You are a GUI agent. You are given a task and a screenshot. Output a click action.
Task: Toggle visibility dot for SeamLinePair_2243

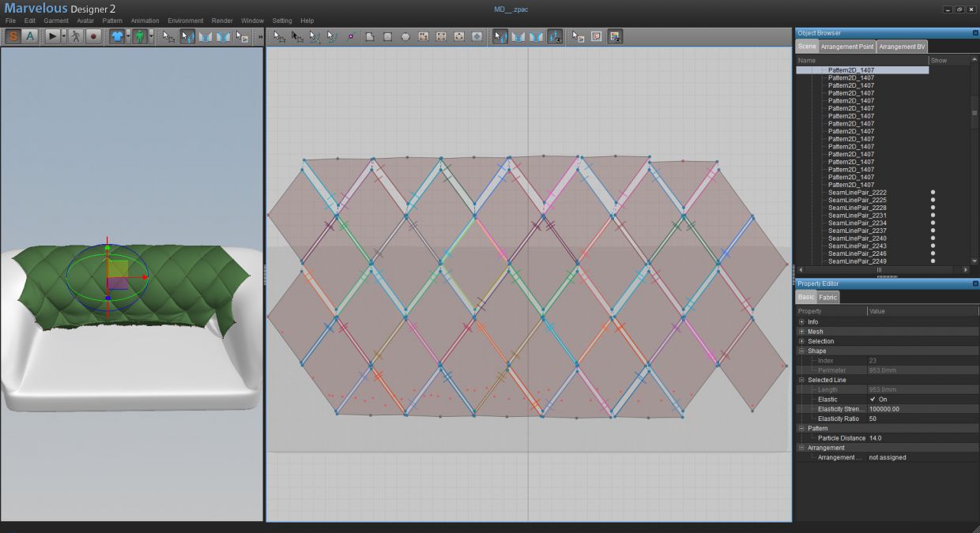pos(933,246)
